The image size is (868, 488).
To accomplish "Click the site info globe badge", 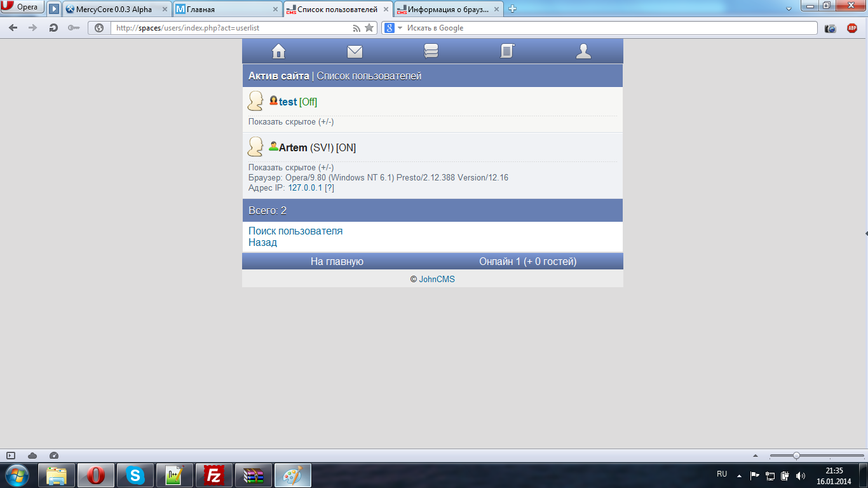I will tap(99, 28).
